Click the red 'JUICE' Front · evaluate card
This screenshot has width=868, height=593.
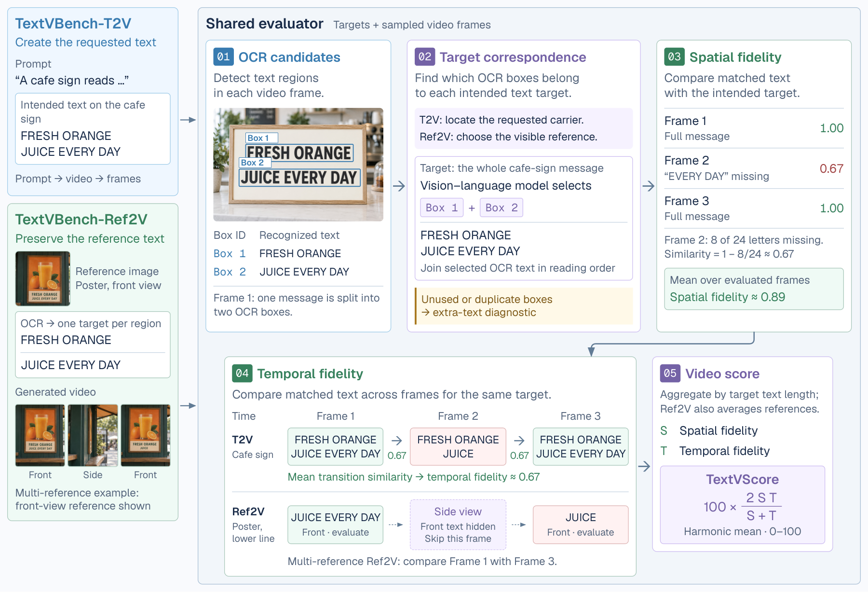[x=581, y=525]
